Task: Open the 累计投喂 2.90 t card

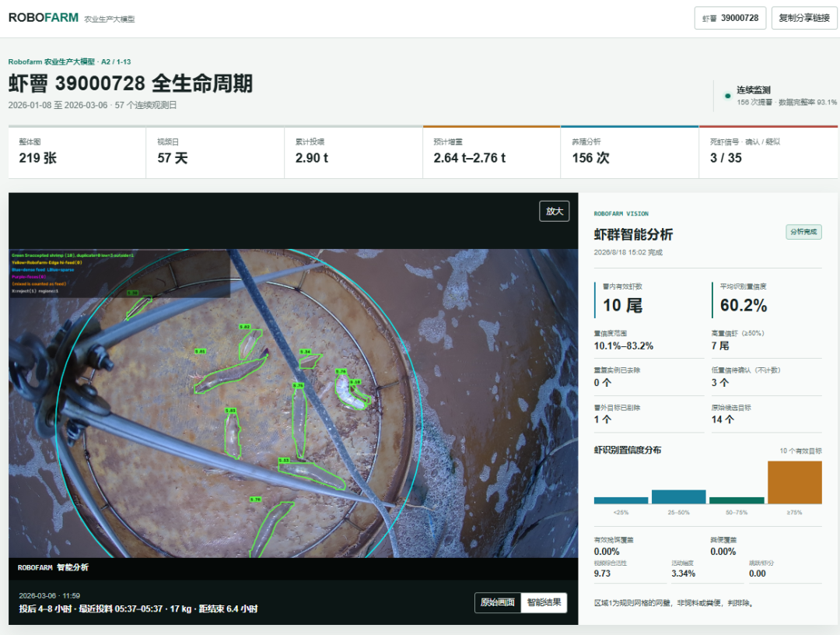Action: coord(354,153)
